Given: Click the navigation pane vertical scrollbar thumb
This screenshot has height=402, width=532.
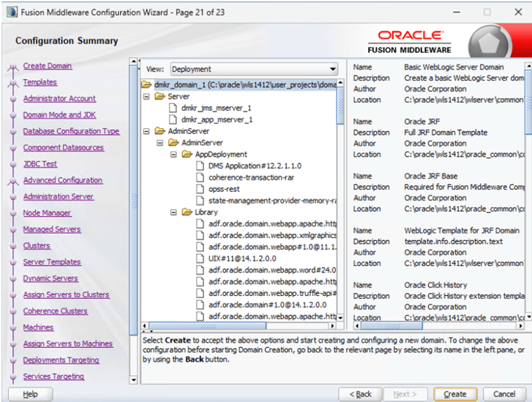Looking at the screenshot, I should (134, 200).
